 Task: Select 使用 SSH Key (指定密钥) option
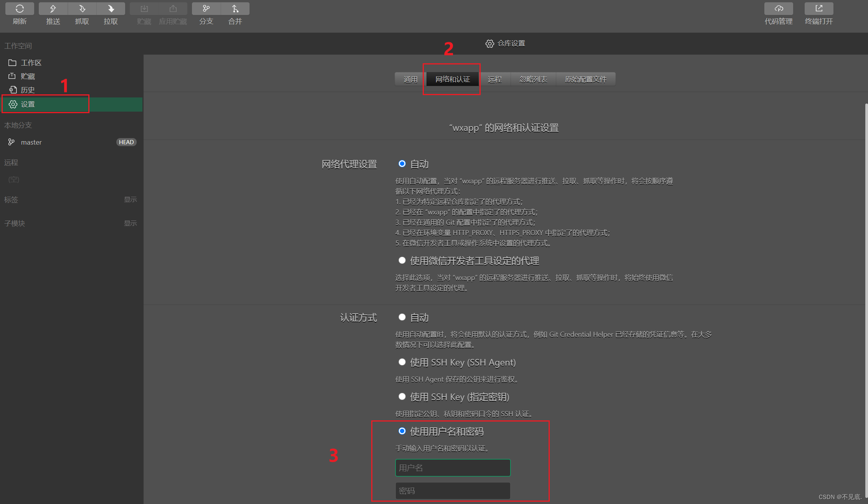pyautogui.click(x=402, y=397)
